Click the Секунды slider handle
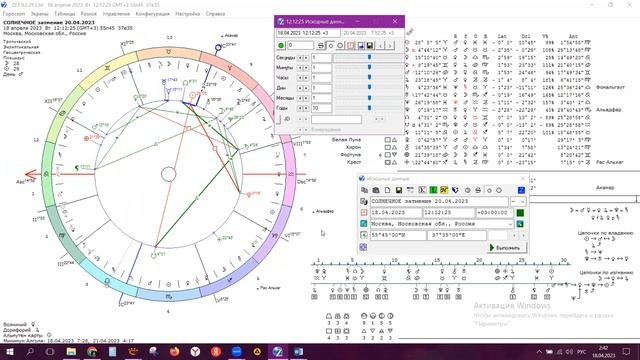This screenshot has width=640, height=360. [x=369, y=58]
